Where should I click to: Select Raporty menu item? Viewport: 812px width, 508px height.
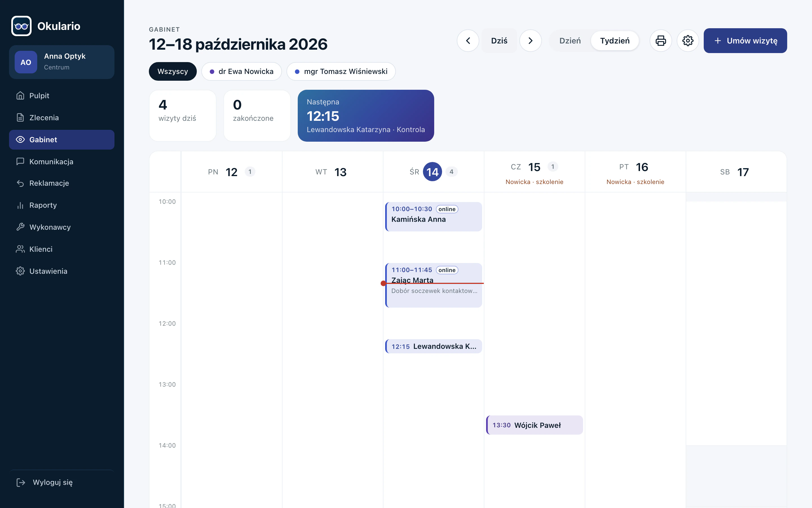[62, 205]
